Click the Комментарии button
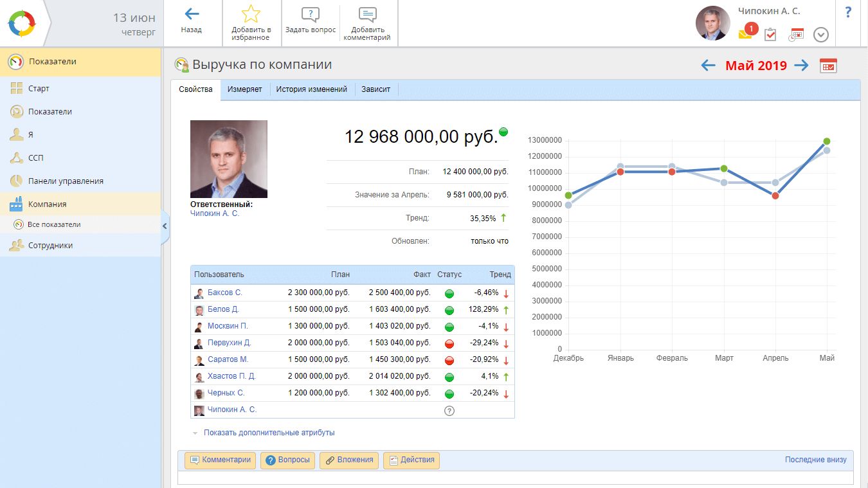The image size is (868, 488). tap(220, 460)
